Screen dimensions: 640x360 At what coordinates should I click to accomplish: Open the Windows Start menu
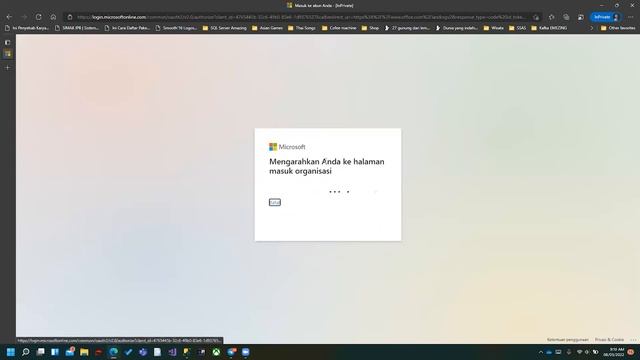[11, 352]
